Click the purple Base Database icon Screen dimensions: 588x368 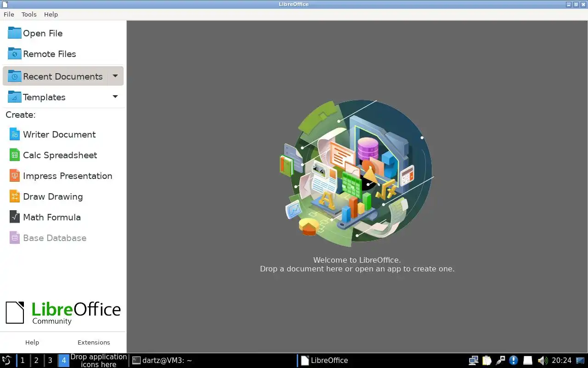pyautogui.click(x=15, y=238)
